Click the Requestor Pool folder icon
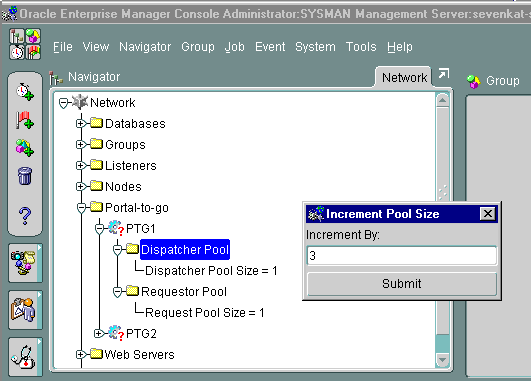Image resolution: width=531 pixels, height=381 pixels. [132, 291]
